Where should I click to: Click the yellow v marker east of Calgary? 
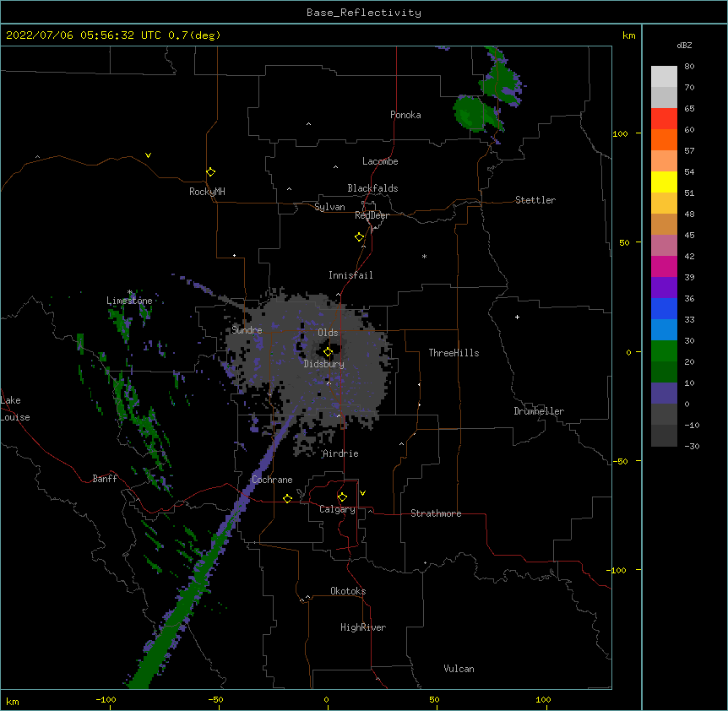(362, 493)
